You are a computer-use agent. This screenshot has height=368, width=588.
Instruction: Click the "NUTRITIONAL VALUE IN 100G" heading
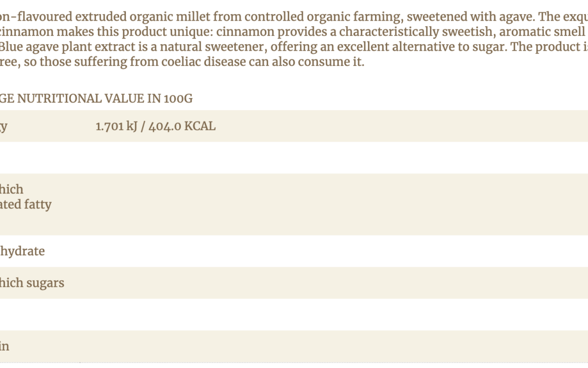point(105,99)
